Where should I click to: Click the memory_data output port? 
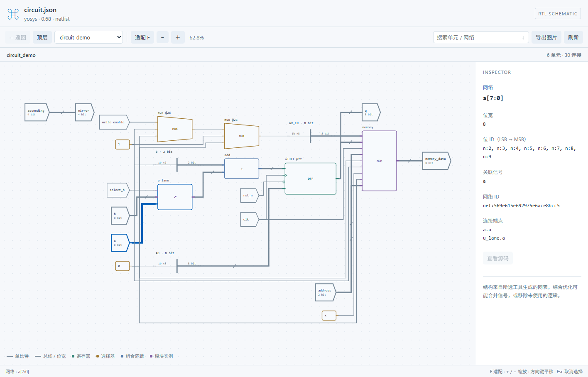pyautogui.click(x=436, y=161)
